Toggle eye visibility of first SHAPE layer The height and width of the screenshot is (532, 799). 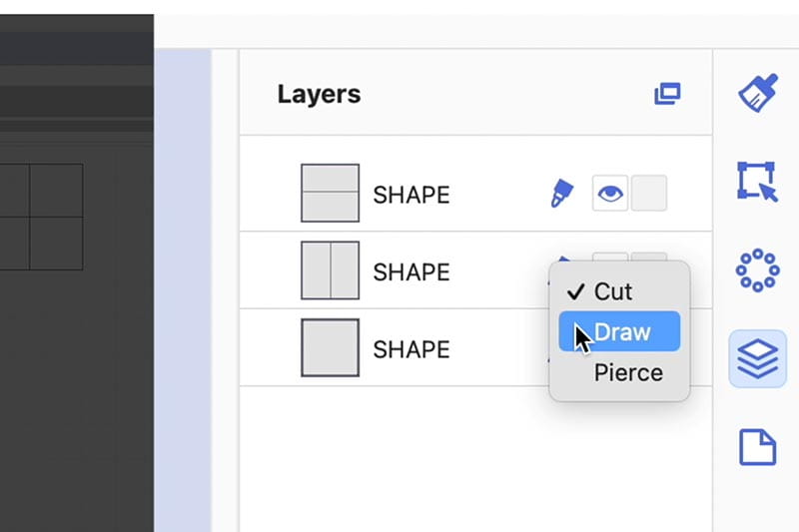click(610, 194)
